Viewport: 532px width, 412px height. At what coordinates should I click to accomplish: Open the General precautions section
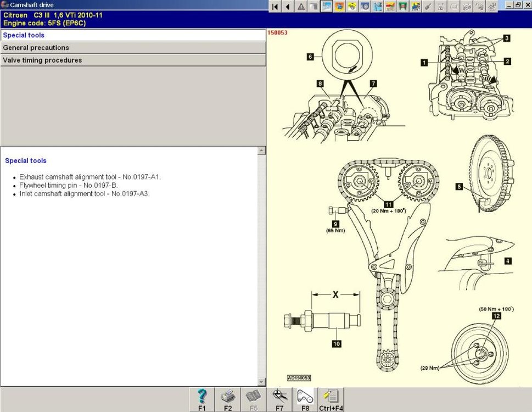coord(133,48)
